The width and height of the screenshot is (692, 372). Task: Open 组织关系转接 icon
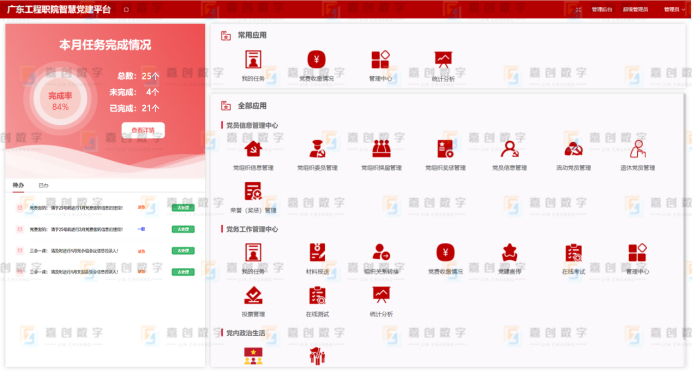pos(381,252)
